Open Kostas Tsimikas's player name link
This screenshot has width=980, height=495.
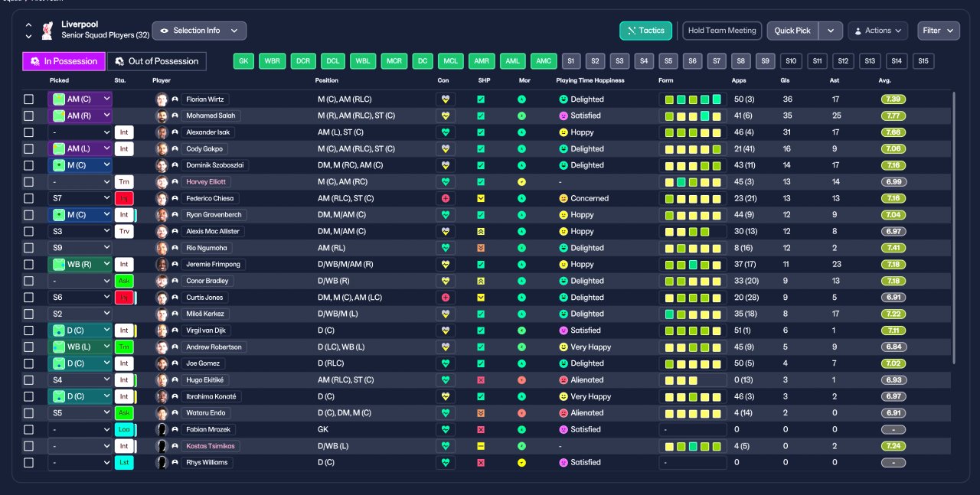click(x=211, y=446)
